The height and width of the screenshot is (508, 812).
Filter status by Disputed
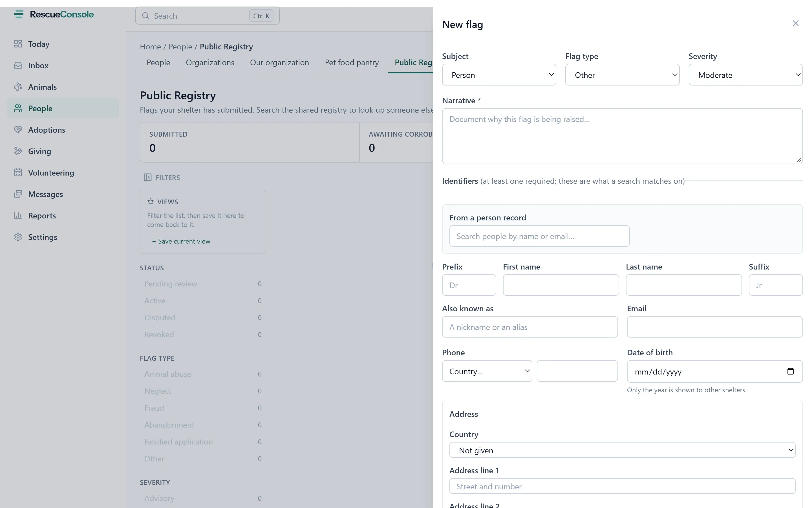203,318
